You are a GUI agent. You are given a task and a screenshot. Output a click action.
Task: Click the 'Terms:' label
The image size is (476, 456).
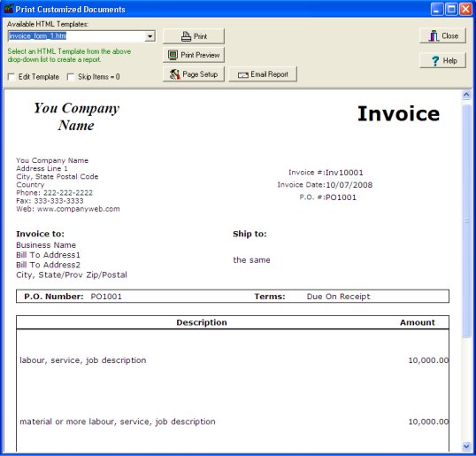(x=270, y=297)
